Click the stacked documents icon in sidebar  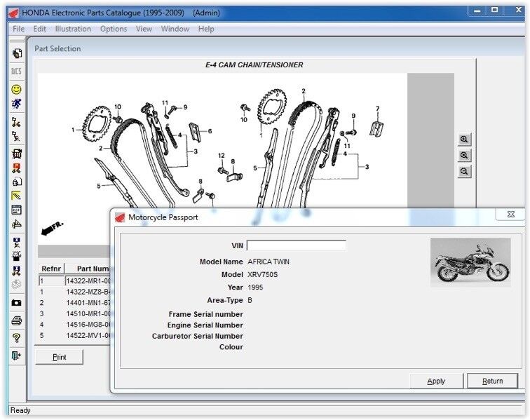17,53
